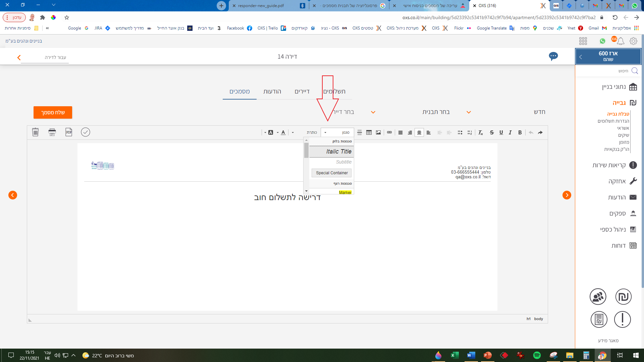Switch to the דיירים tab
This screenshot has width=644, height=362.
[302, 92]
